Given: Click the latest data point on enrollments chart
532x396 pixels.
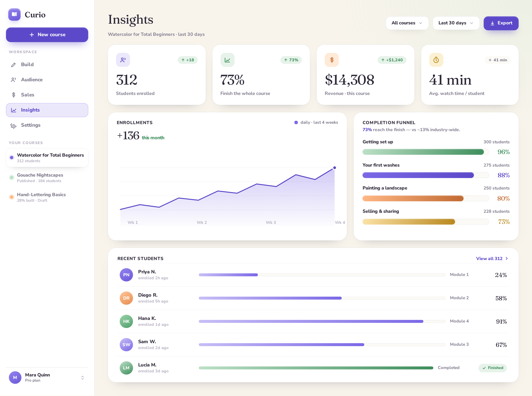Looking at the screenshot, I should pyautogui.click(x=335, y=168).
